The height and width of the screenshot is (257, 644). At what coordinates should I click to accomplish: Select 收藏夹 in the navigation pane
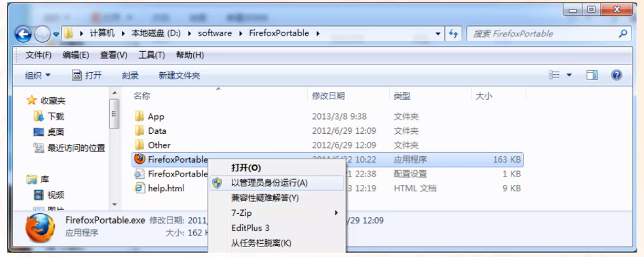(53, 101)
